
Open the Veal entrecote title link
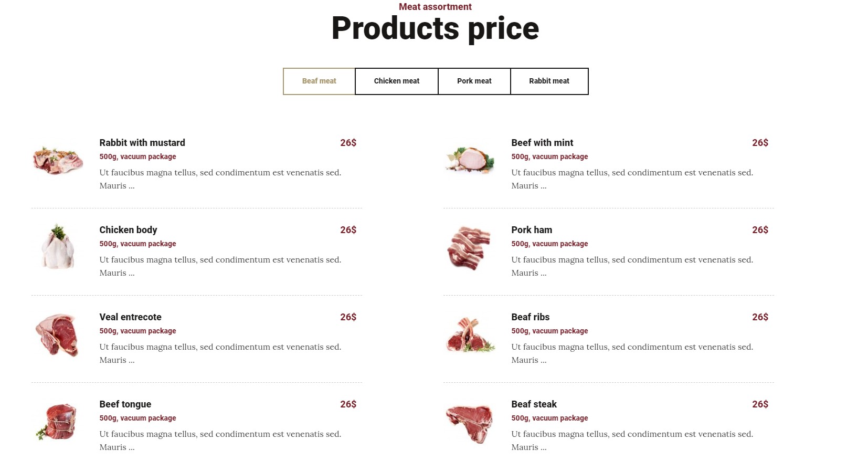[130, 317]
